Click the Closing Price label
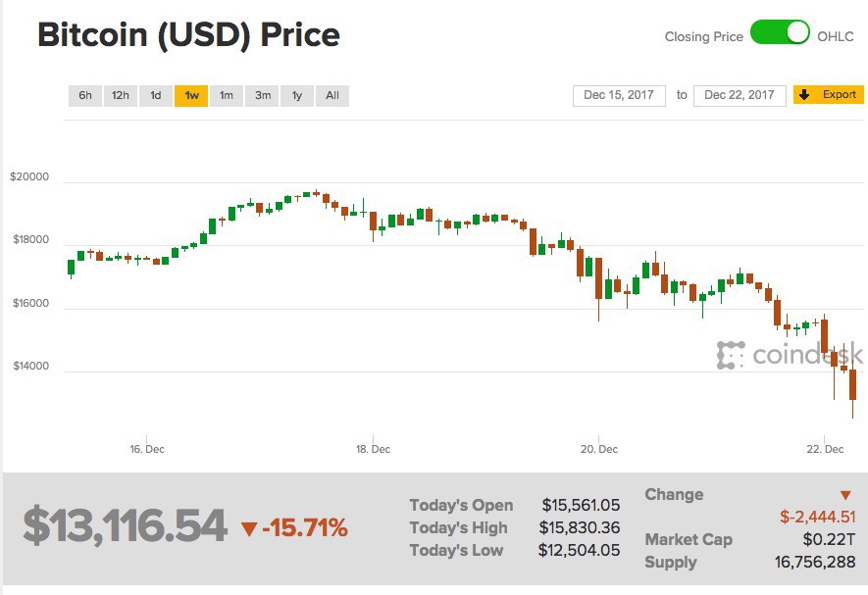This screenshot has height=595, width=868. coord(703,36)
